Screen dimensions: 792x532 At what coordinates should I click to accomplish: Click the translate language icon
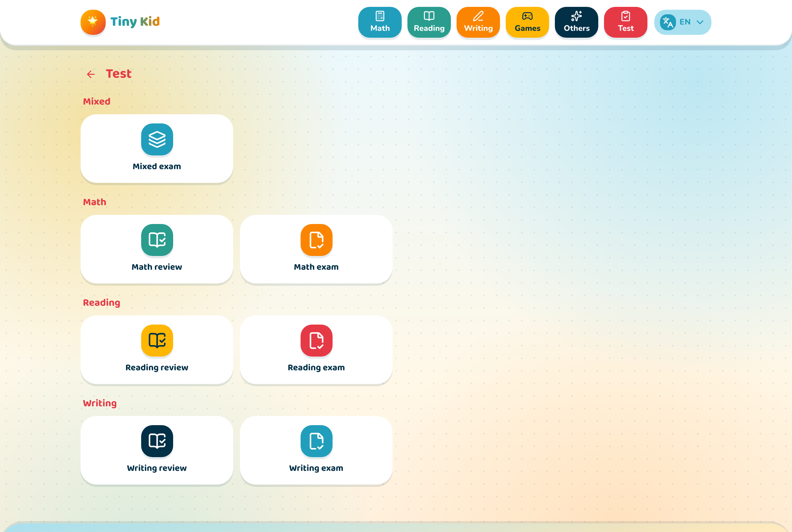pos(667,22)
